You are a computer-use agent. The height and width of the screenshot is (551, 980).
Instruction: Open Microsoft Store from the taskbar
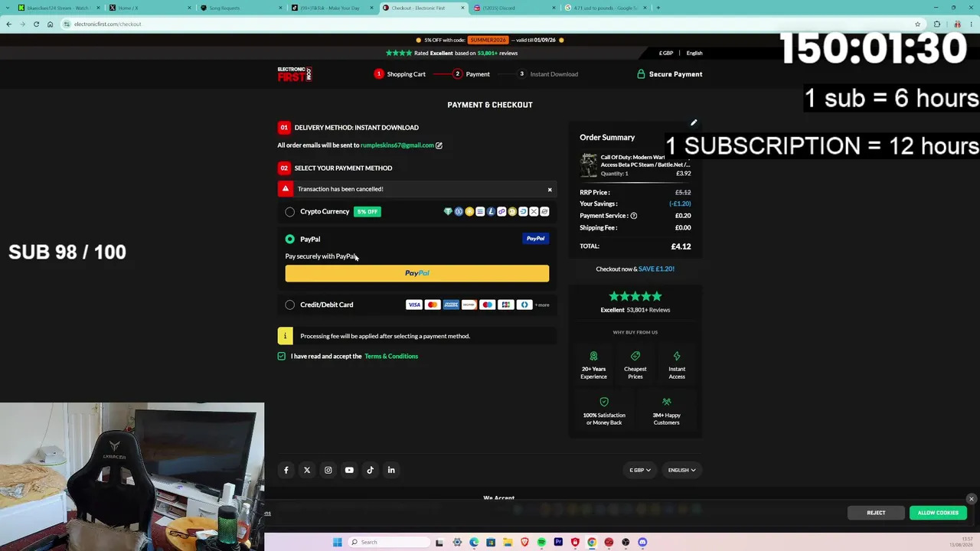pos(491,543)
